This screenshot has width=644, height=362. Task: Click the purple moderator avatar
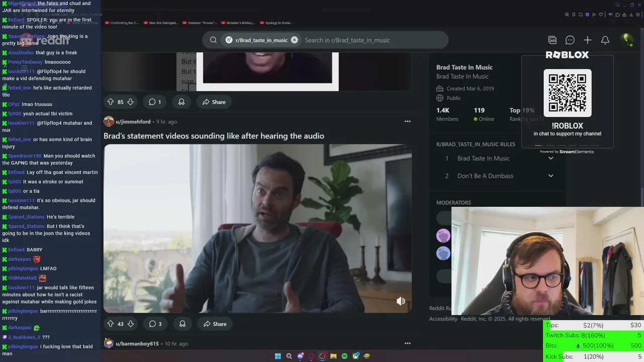[443, 235]
